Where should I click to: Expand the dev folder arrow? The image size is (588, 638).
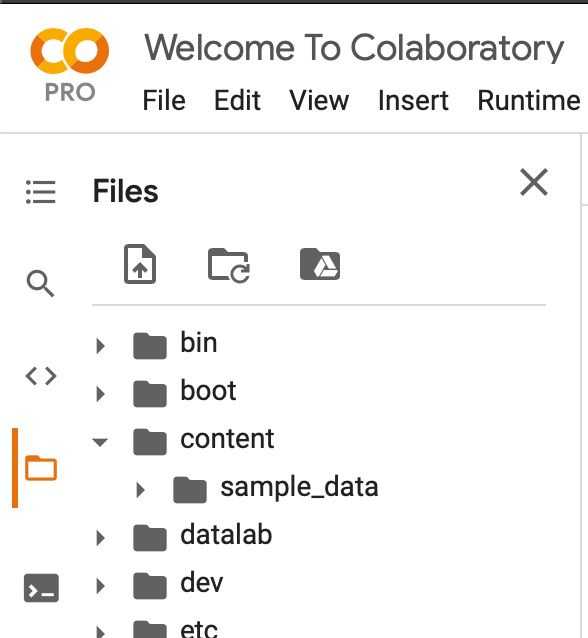[101, 586]
